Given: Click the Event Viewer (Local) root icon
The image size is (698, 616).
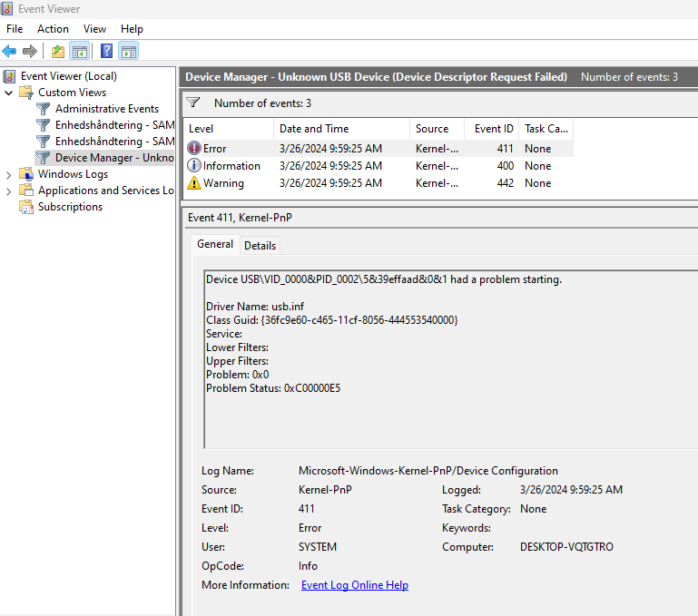Looking at the screenshot, I should tap(9, 76).
